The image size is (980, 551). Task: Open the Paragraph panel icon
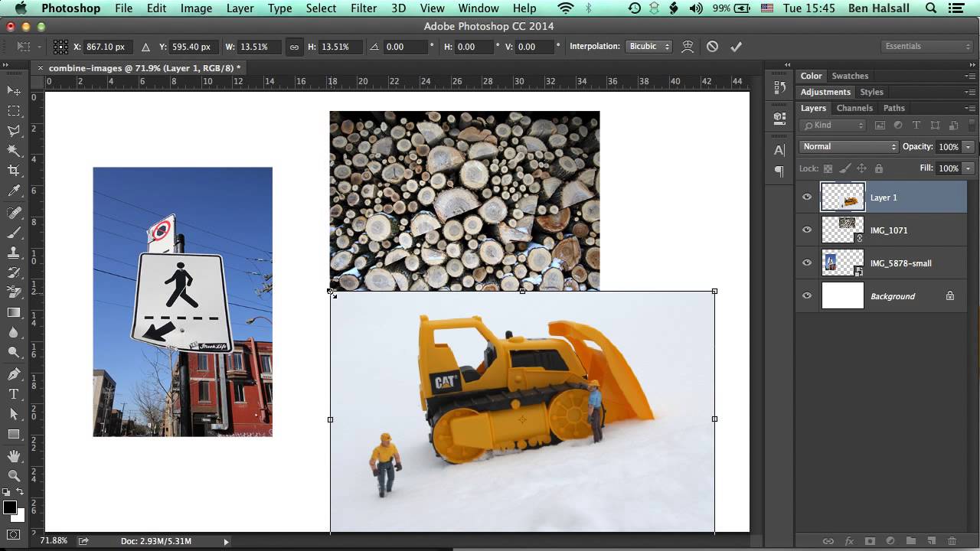[x=779, y=171]
